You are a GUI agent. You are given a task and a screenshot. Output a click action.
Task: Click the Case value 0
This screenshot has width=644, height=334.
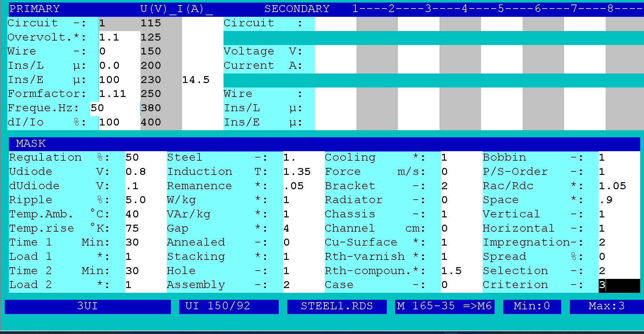[x=462, y=285]
